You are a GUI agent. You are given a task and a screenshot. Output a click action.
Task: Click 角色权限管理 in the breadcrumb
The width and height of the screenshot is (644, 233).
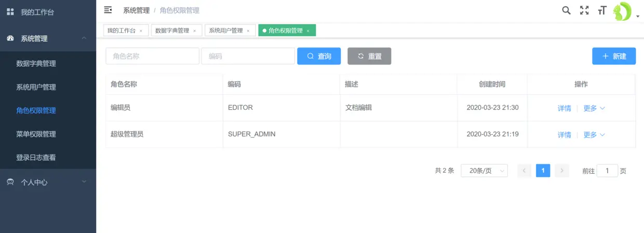click(180, 10)
